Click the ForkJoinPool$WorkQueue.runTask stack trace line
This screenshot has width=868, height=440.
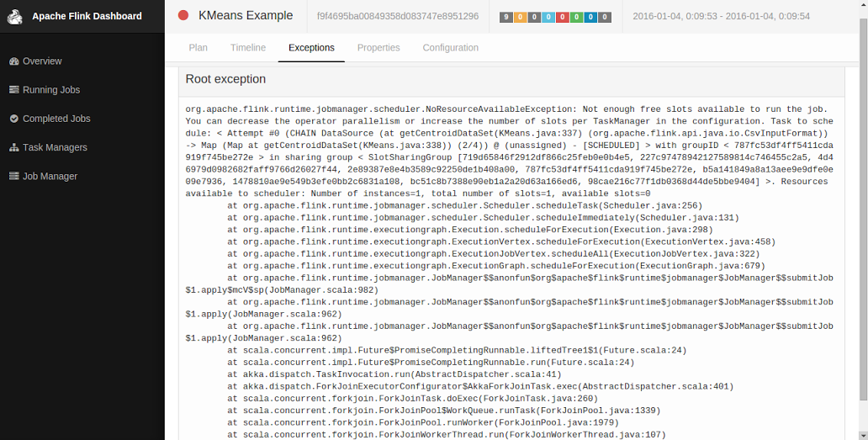click(x=444, y=411)
